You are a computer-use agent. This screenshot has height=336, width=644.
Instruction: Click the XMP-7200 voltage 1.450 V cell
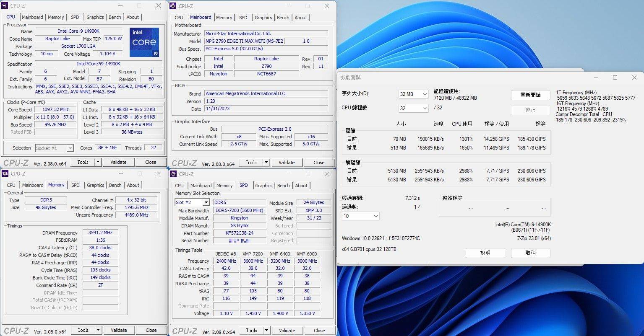253,313
